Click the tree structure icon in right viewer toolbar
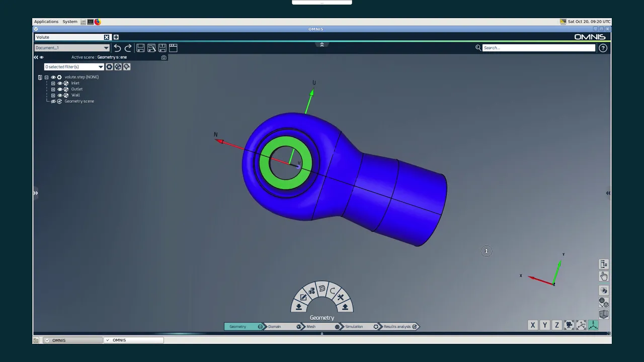Viewport: 644px width, 362px height. 604,264
